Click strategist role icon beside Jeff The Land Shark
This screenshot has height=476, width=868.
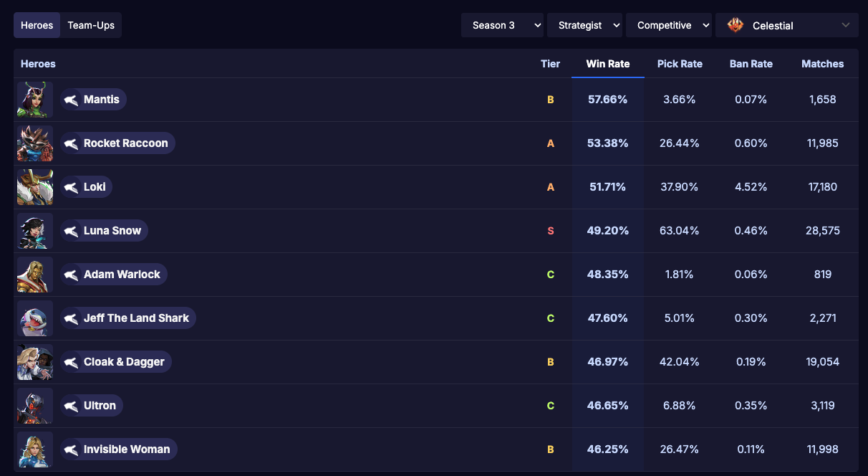[x=71, y=318]
